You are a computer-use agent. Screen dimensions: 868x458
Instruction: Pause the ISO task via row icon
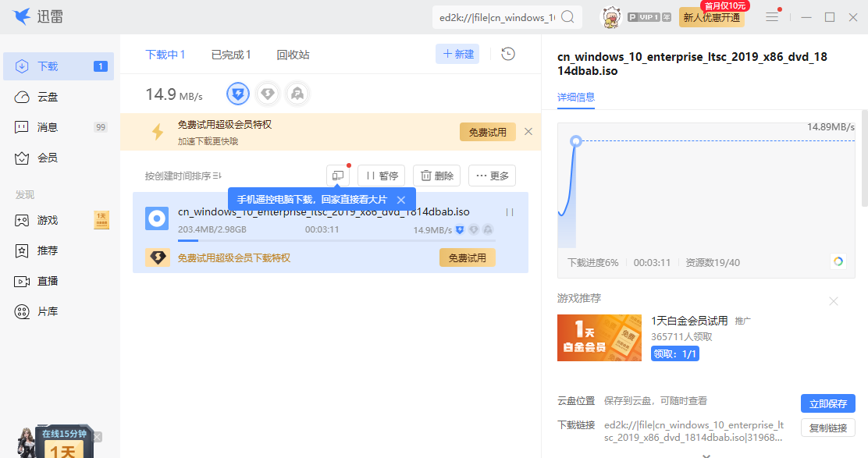(x=510, y=212)
